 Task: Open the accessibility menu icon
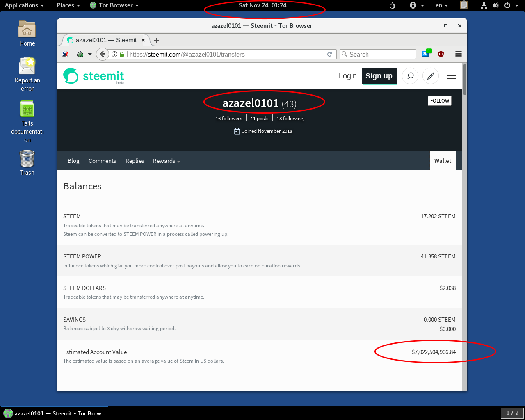(x=417, y=5)
